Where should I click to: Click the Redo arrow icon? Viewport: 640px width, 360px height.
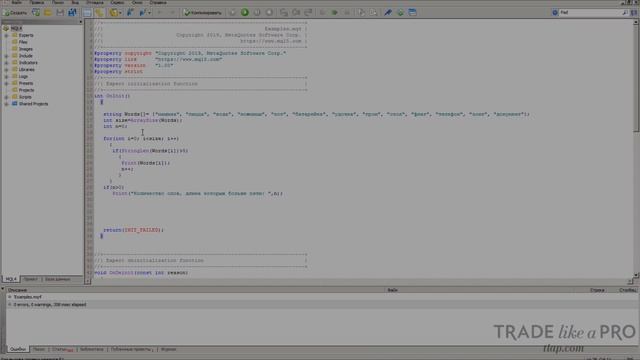pos(172,13)
